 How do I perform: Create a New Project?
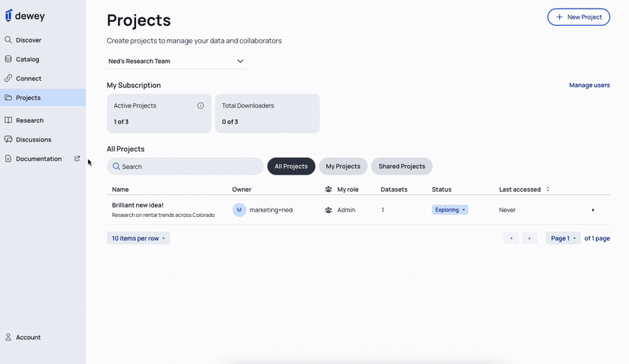click(x=579, y=17)
